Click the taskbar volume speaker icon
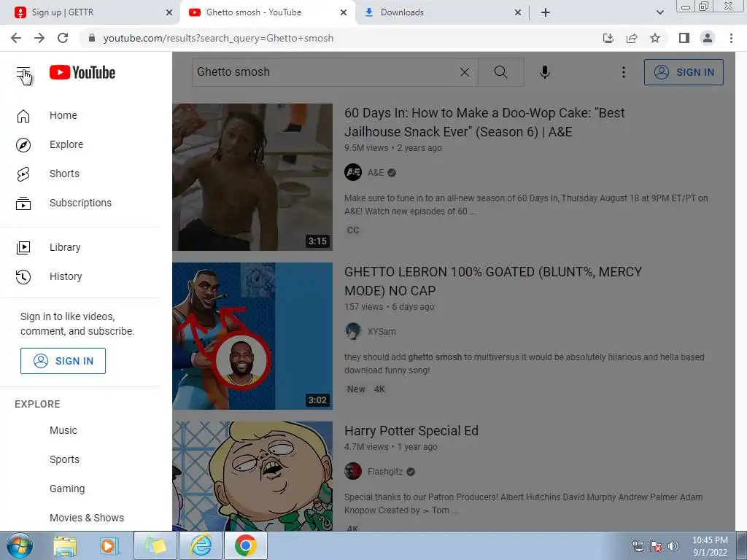 tap(673, 546)
